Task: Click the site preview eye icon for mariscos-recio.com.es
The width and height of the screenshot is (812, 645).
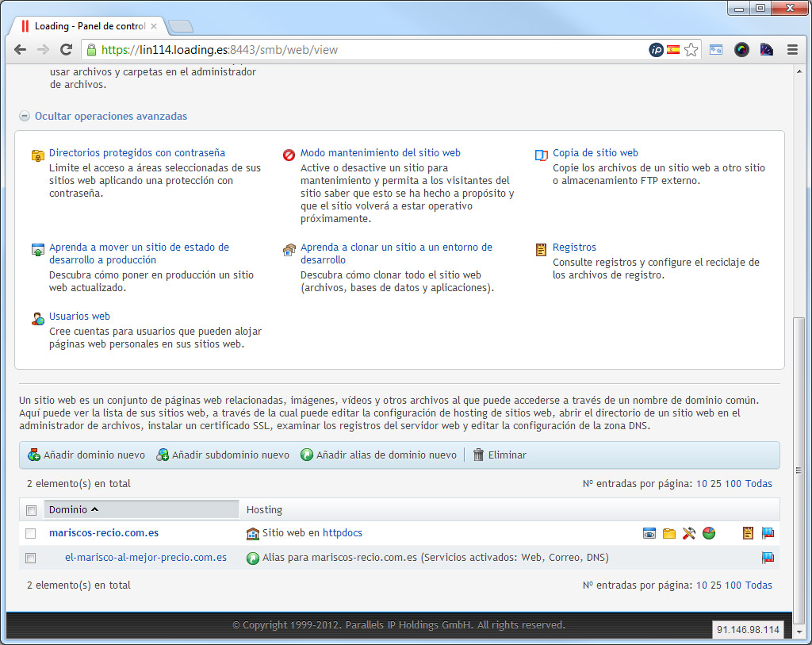Action: click(649, 533)
